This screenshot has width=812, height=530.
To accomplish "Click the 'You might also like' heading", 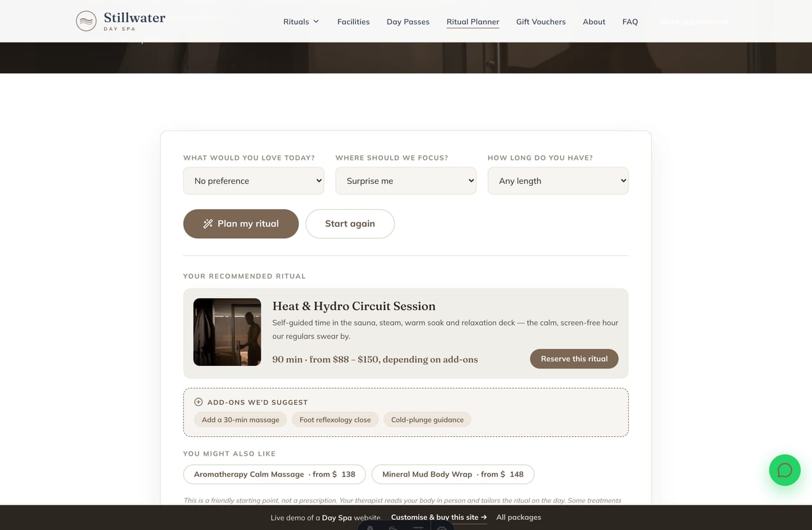I will 230,454.
